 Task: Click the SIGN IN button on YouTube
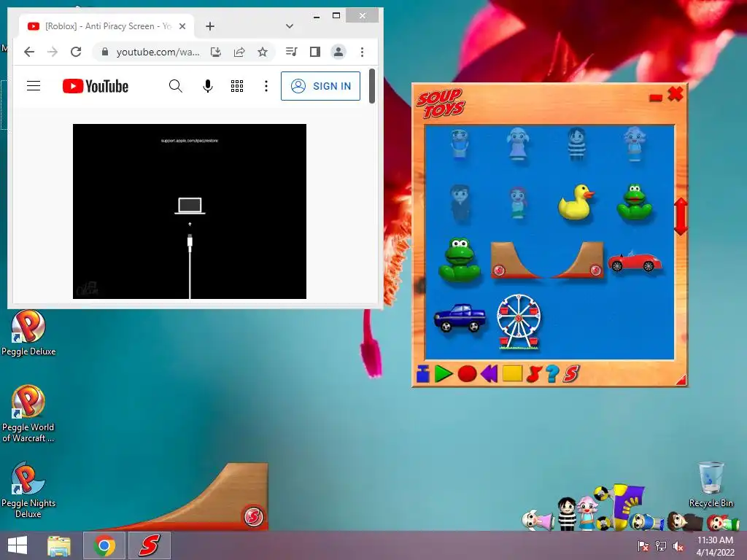(x=321, y=86)
